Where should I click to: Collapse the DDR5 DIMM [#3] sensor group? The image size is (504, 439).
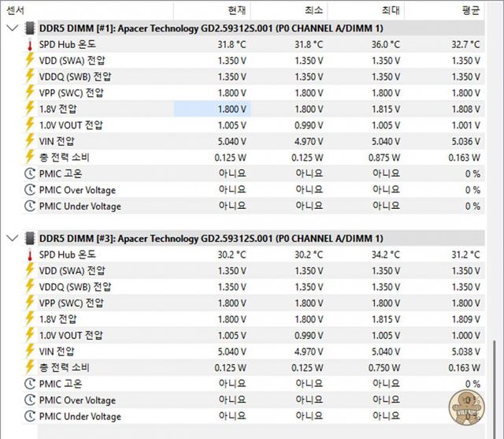[11, 238]
